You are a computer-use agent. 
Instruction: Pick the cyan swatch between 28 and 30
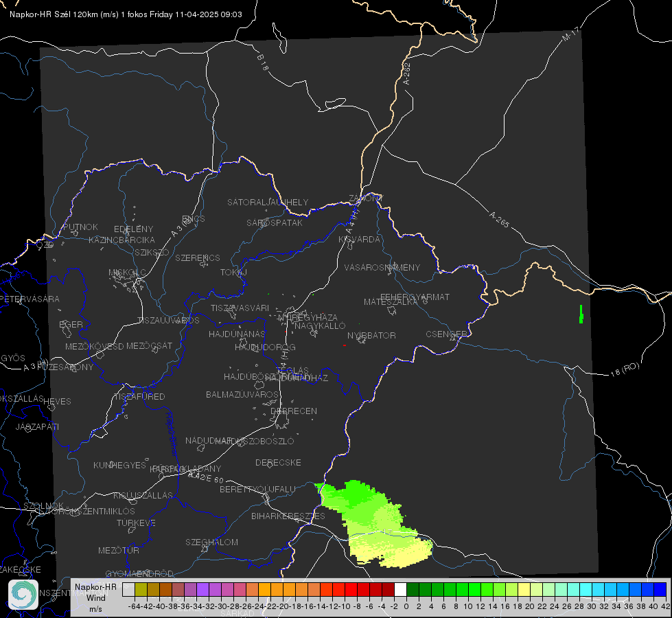click(586, 589)
